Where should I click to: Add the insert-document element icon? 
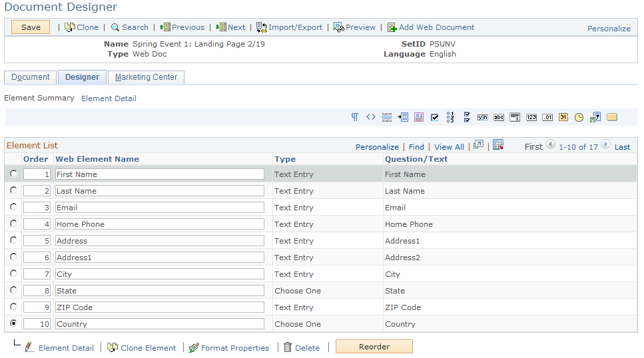coord(402,117)
